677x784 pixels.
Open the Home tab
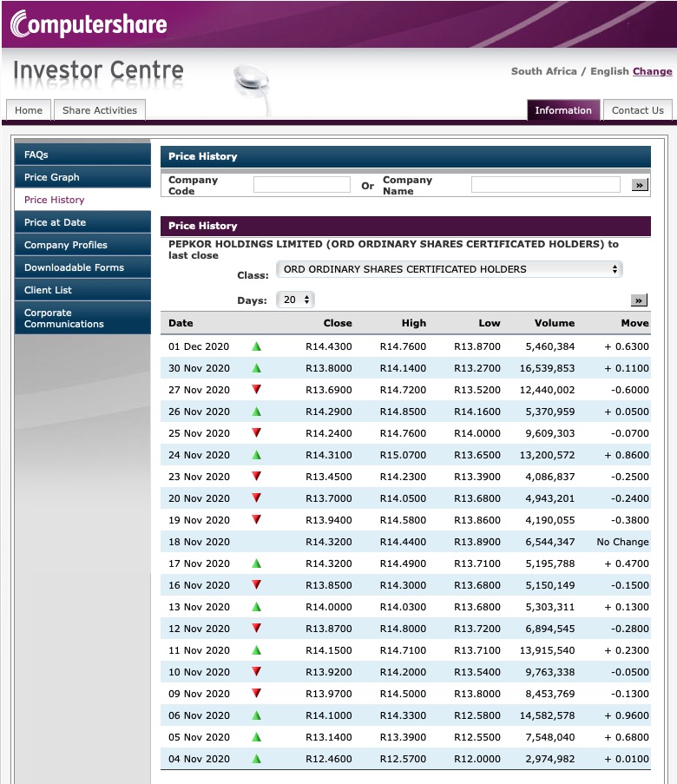[28, 110]
